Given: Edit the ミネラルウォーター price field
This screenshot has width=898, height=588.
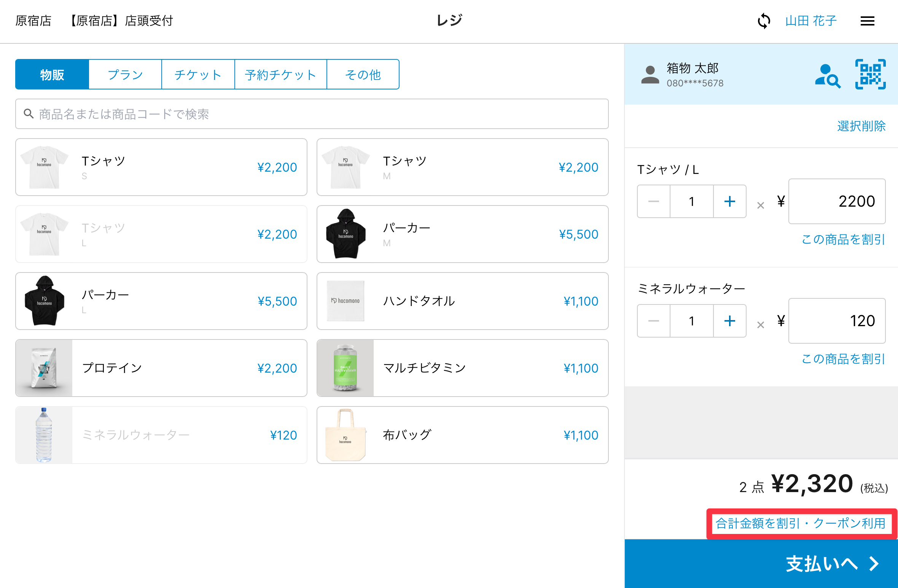Looking at the screenshot, I should click(x=837, y=321).
